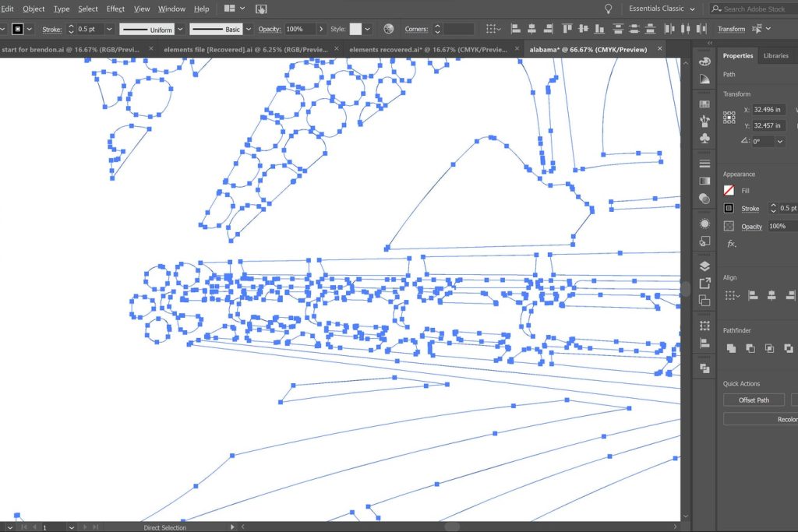Open the stroke weight dropdown in control bar
Screen dimensions: 798x532
click(x=109, y=29)
